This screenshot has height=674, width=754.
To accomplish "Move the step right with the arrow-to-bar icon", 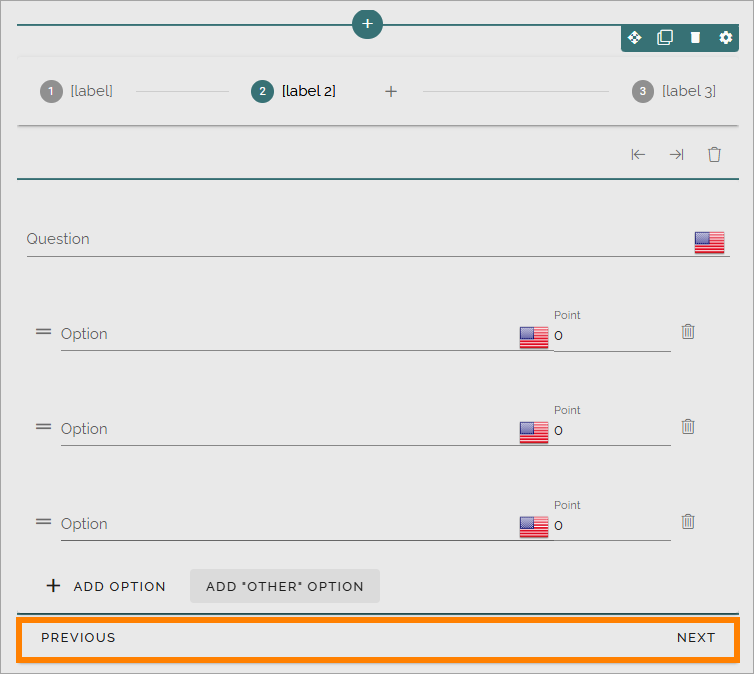I will (x=676, y=155).
